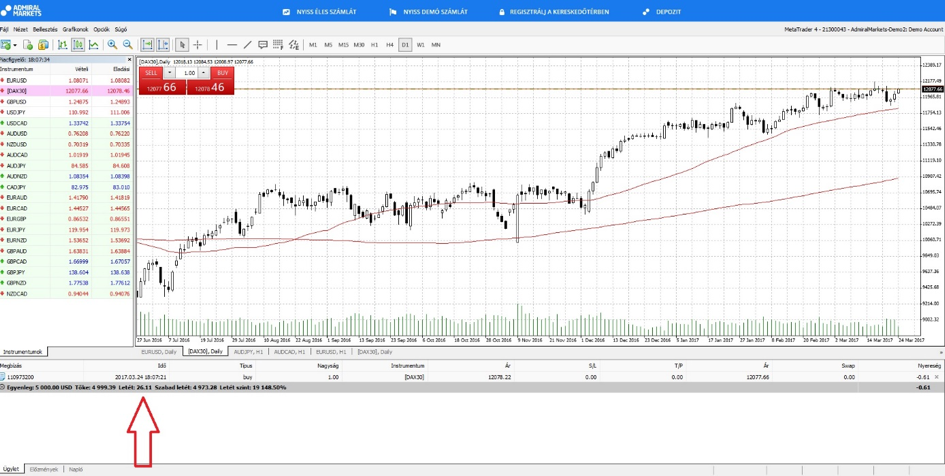Select the trendline drawing tool

[247, 45]
